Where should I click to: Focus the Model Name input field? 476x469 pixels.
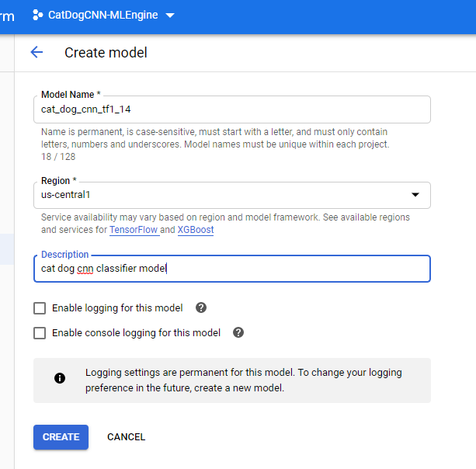[231, 109]
